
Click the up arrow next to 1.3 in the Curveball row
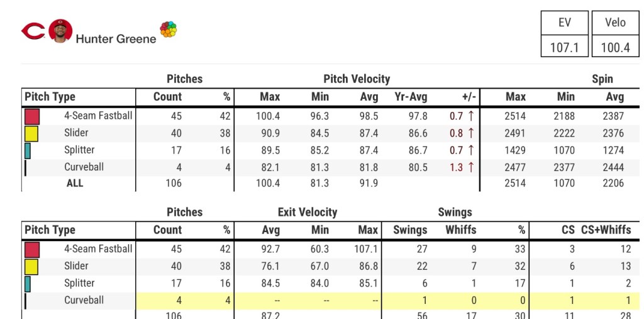tap(470, 167)
